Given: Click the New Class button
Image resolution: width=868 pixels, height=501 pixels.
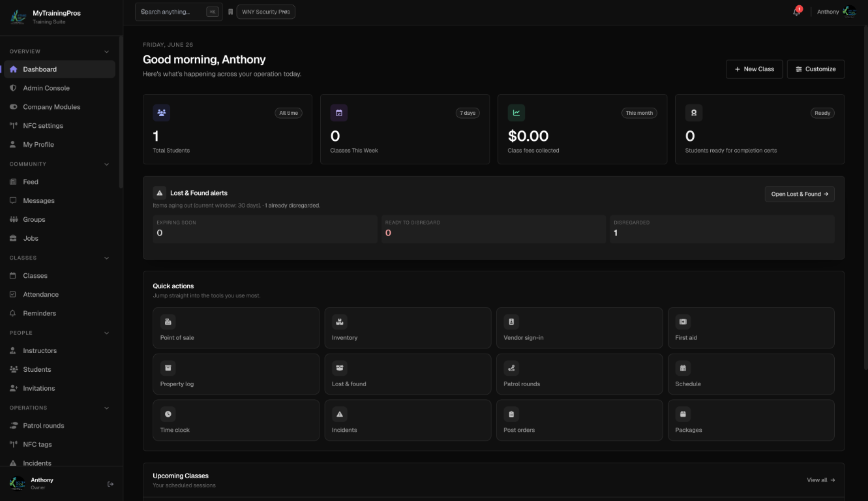Looking at the screenshot, I should point(755,69).
